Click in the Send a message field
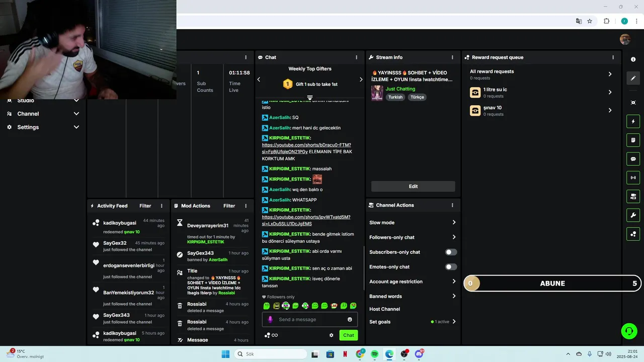 tap(310, 319)
